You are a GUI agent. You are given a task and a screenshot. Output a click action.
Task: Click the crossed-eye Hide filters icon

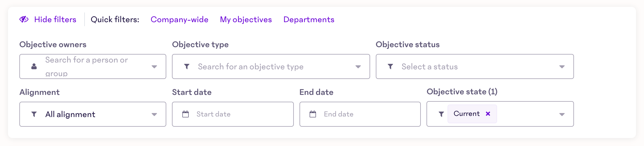click(24, 19)
